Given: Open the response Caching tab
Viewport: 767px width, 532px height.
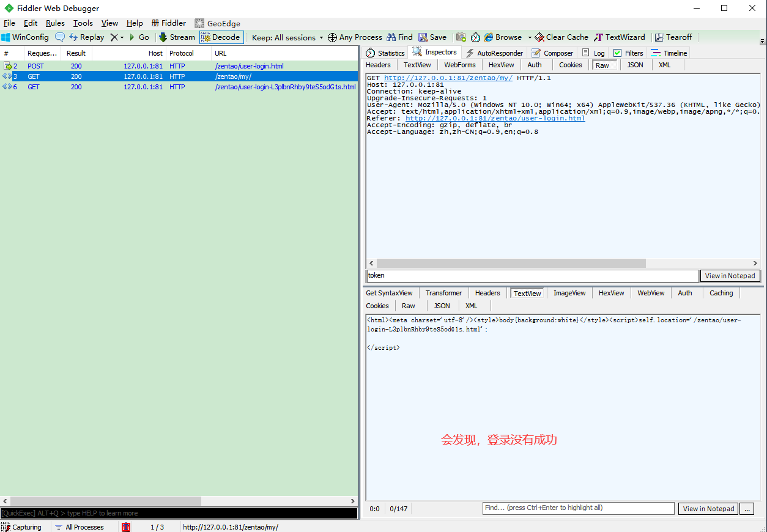Looking at the screenshot, I should (x=721, y=293).
